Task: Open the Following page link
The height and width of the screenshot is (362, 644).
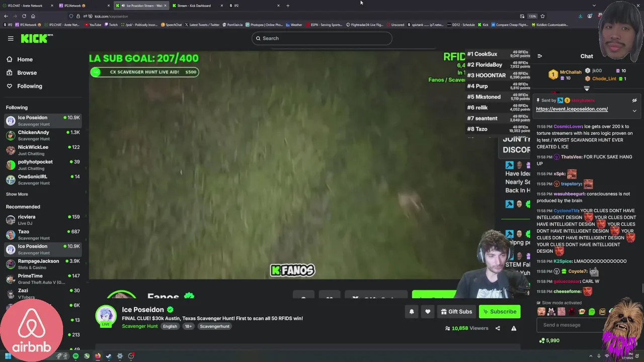Action: 24,86
